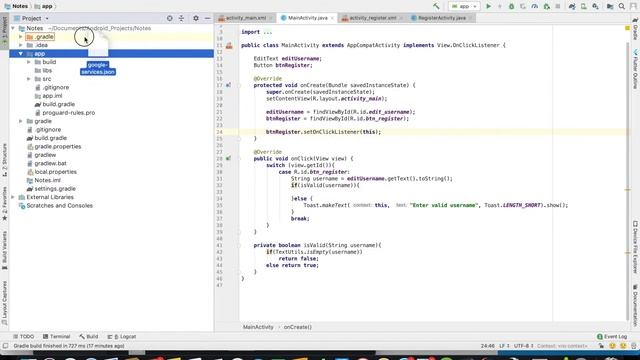Collapse the Notes root project node
This screenshot has height=360, width=640.
point(13,28)
